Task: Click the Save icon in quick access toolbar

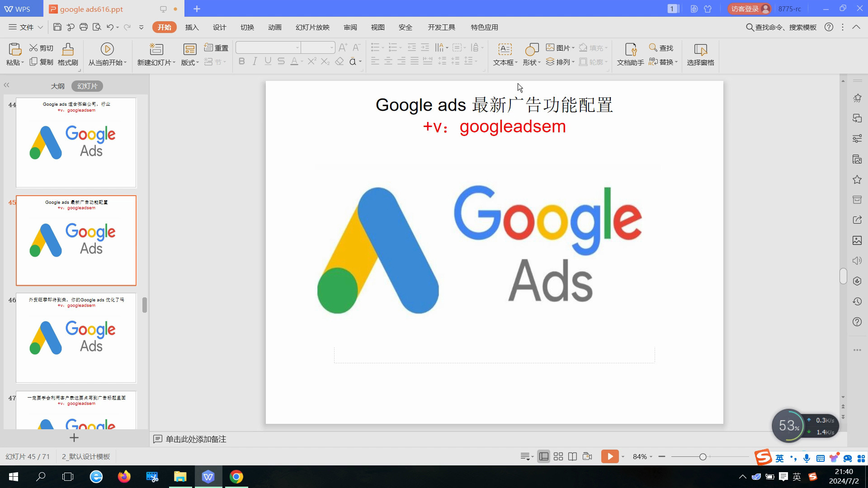Action: (x=57, y=27)
